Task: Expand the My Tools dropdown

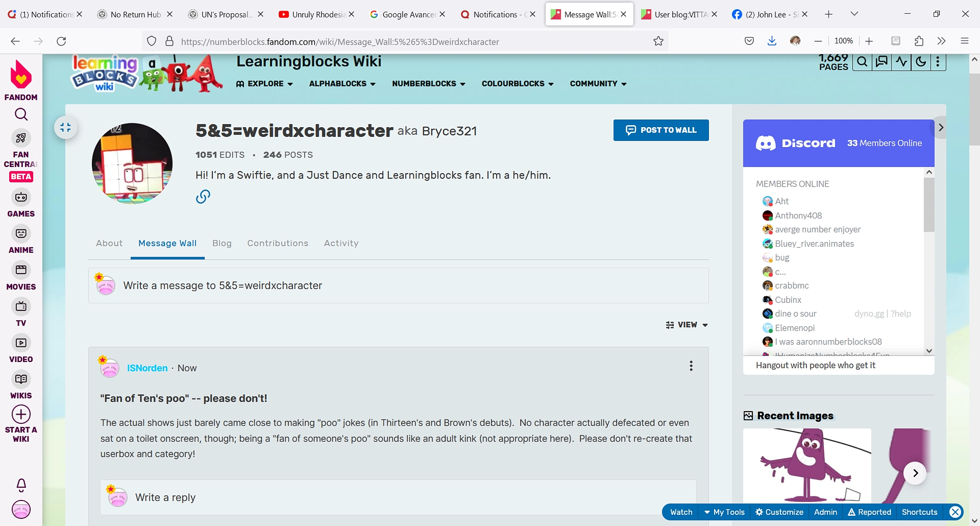Action: click(725, 512)
